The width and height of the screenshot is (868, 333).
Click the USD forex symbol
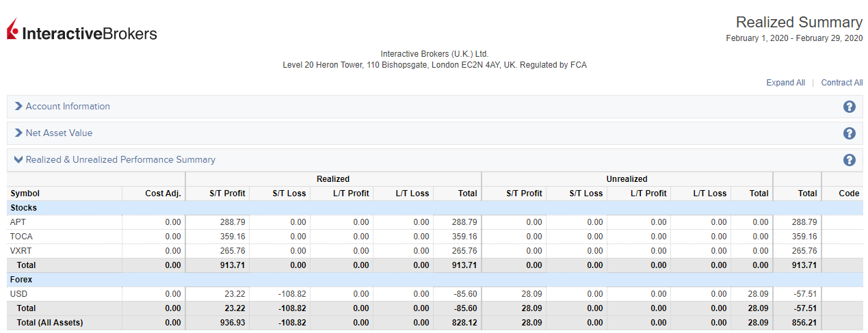coord(19,294)
